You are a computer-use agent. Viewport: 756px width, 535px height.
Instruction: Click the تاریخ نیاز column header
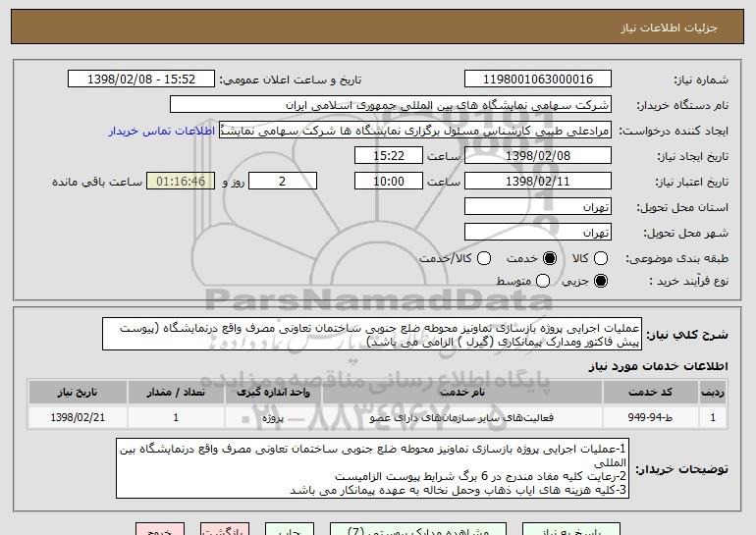click(x=78, y=393)
